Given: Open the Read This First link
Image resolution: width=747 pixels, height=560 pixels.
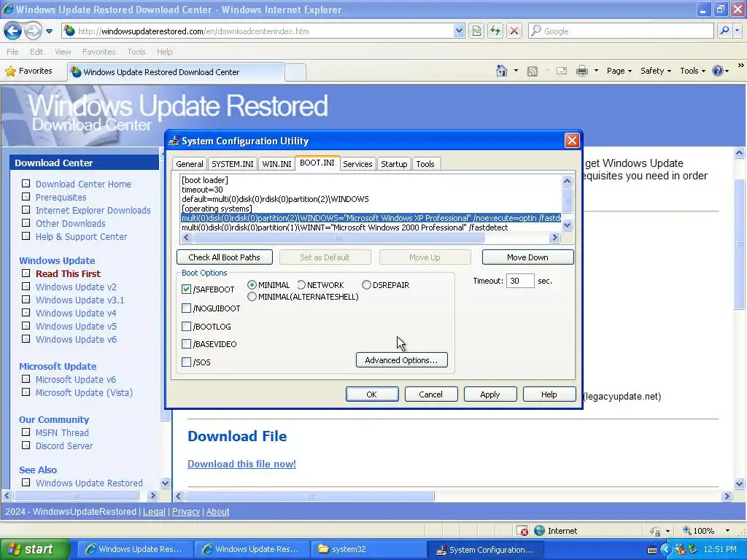Looking at the screenshot, I should pos(68,274).
